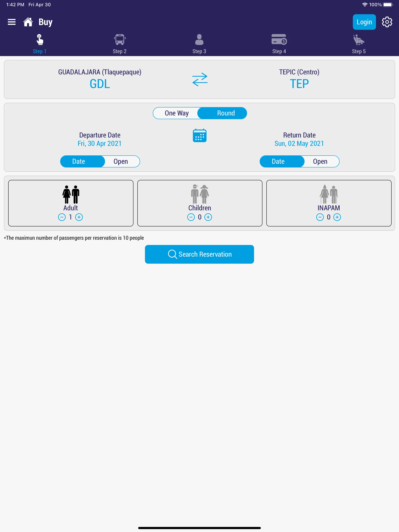Image resolution: width=399 pixels, height=532 pixels.
Task: Click the hamburger menu icon
Action: [x=11, y=22]
